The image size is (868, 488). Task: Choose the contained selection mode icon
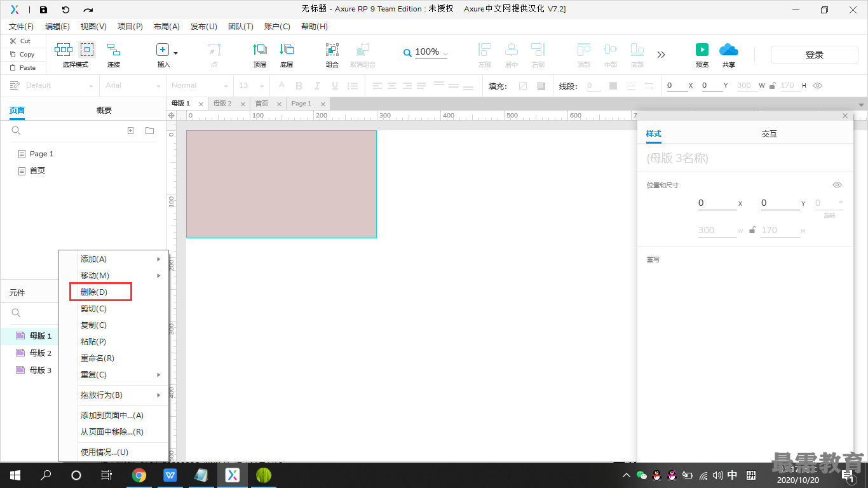pos(87,50)
